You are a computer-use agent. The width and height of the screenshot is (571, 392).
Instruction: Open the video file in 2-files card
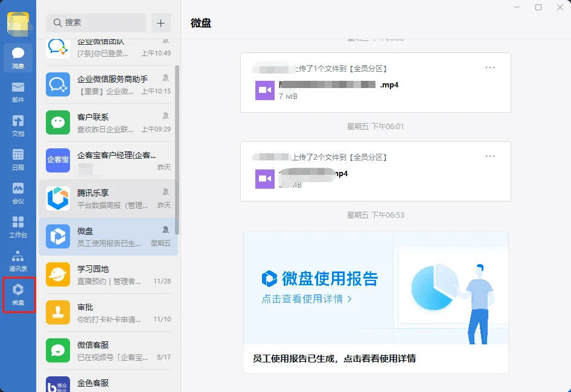265,179
